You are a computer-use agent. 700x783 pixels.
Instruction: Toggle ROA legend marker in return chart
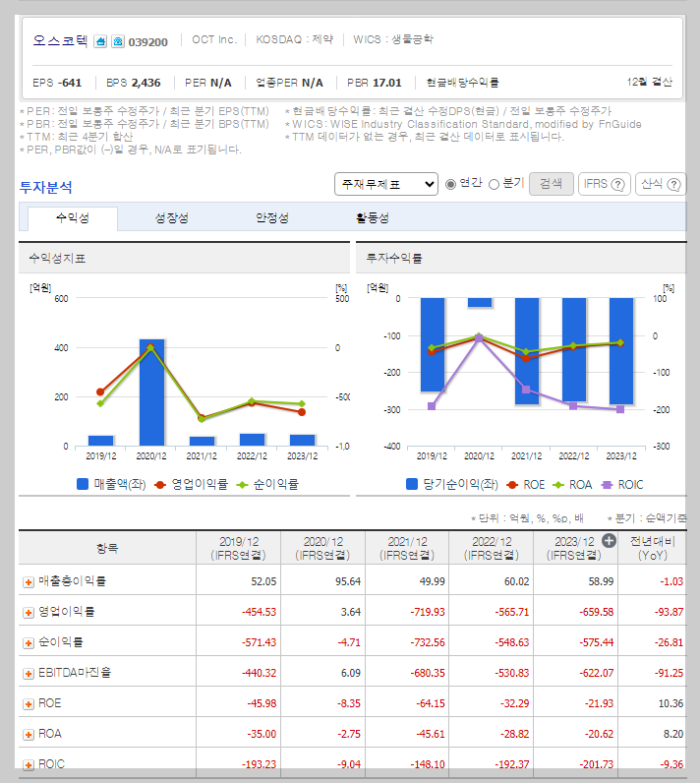557,484
